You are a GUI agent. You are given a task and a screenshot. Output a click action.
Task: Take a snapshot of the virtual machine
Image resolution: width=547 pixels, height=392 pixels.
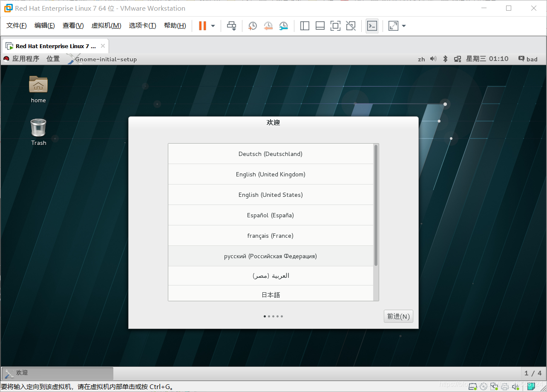coord(253,26)
